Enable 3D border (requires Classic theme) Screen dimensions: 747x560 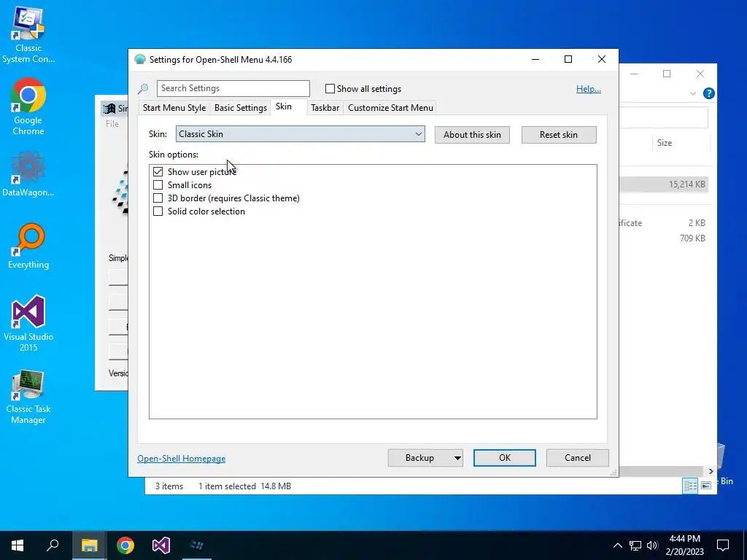point(158,198)
